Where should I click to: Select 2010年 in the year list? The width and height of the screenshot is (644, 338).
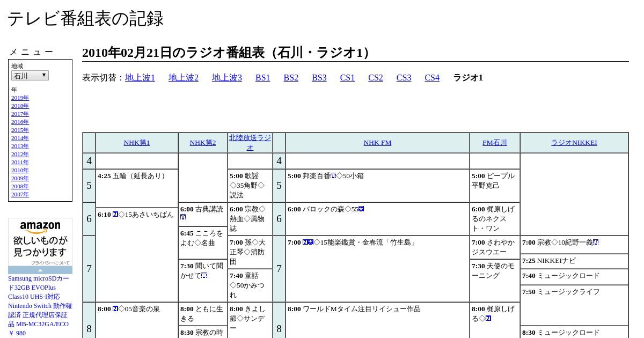pyautogui.click(x=20, y=171)
